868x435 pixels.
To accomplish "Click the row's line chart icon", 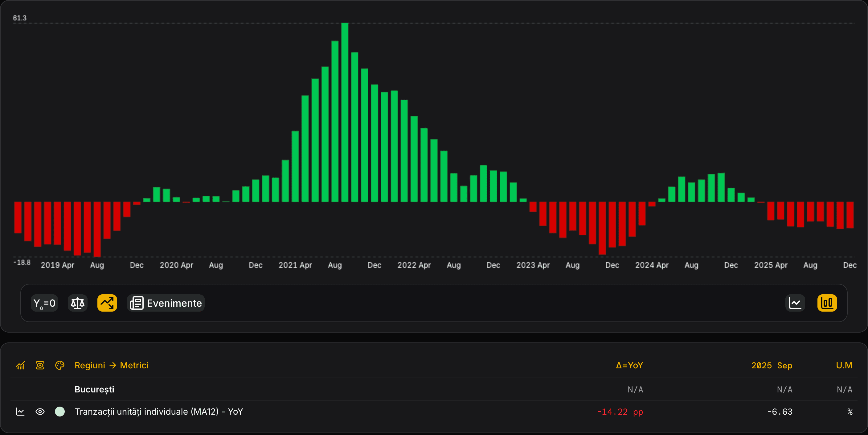I will click(x=20, y=411).
